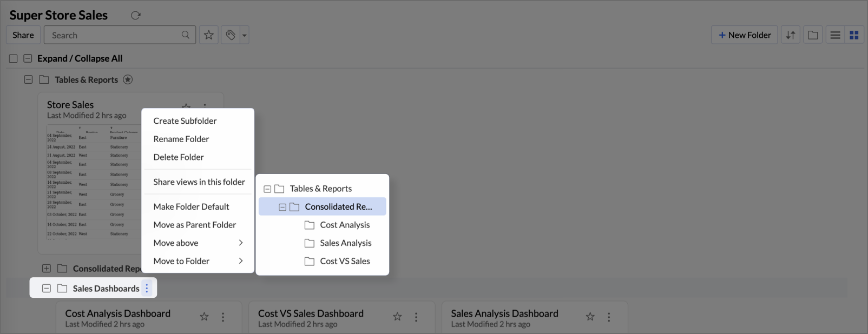The image size is (868, 334).
Task: Click the sort order icon
Action: pyautogui.click(x=791, y=35)
